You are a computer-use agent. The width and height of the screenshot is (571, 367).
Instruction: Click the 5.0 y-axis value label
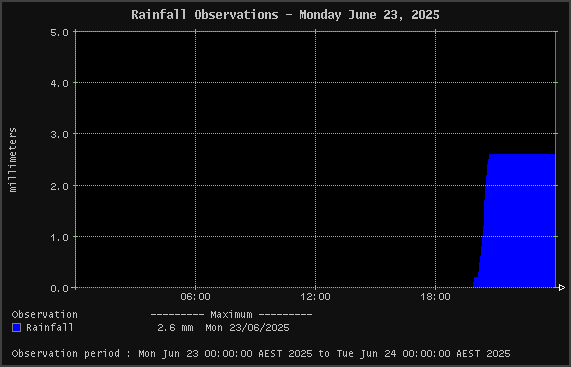click(x=59, y=32)
